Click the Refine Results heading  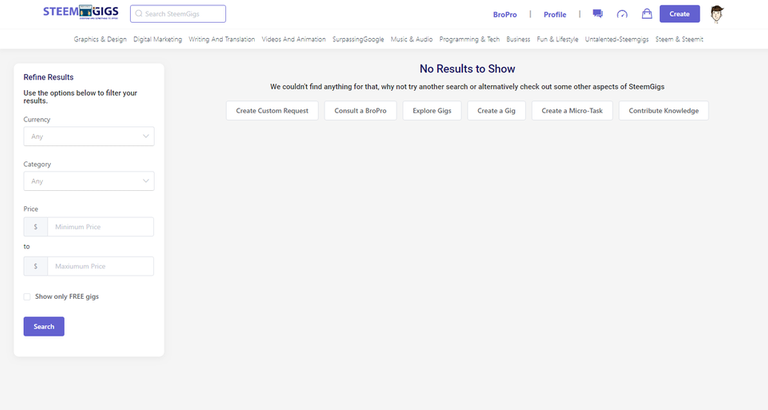tap(48, 77)
